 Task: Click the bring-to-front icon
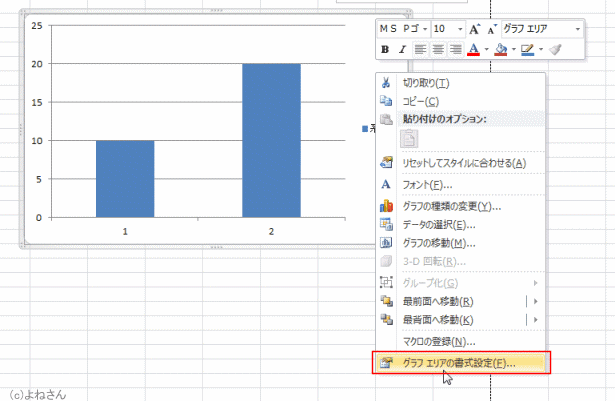coord(386,301)
